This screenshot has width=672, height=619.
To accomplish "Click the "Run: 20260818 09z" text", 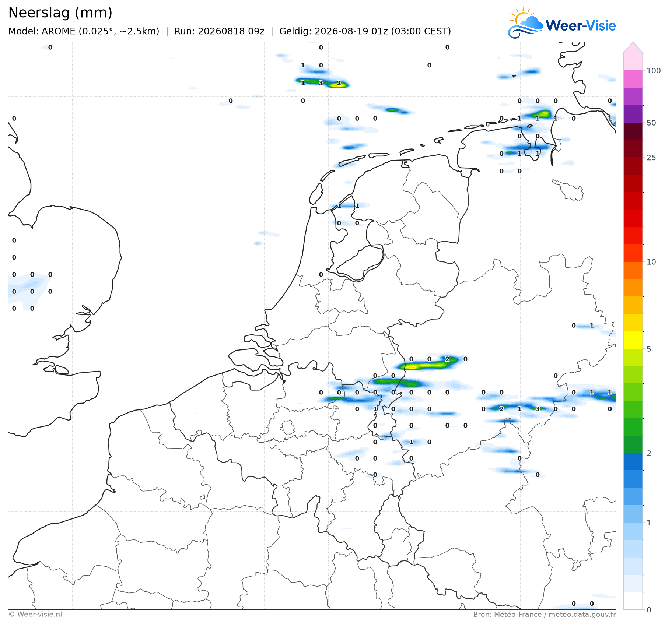I will tap(219, 31).
